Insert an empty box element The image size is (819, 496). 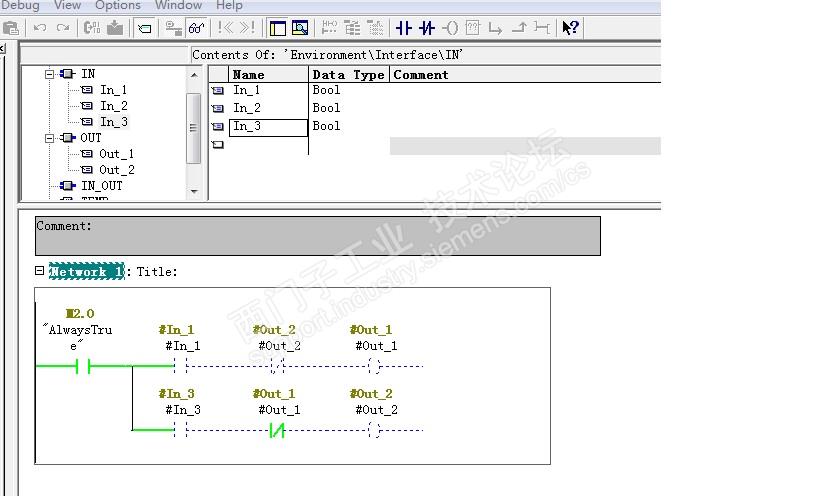point(473,28)
